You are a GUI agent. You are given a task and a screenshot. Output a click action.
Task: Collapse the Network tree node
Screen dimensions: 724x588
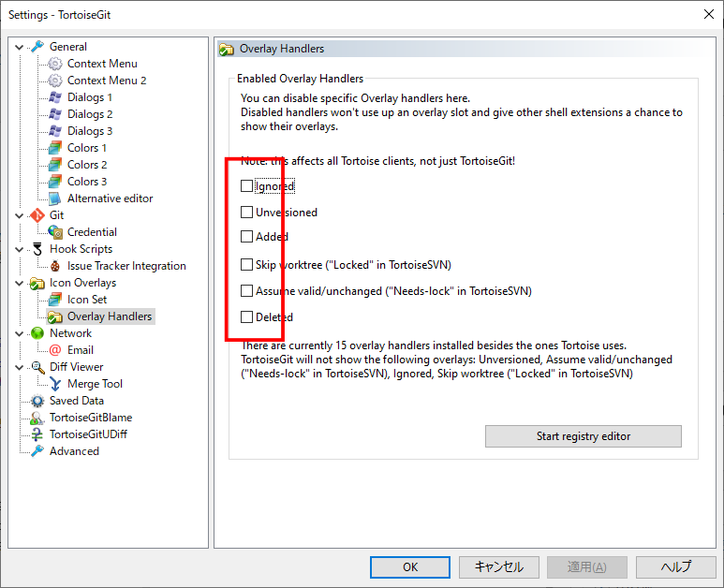[x=20, y=333]
